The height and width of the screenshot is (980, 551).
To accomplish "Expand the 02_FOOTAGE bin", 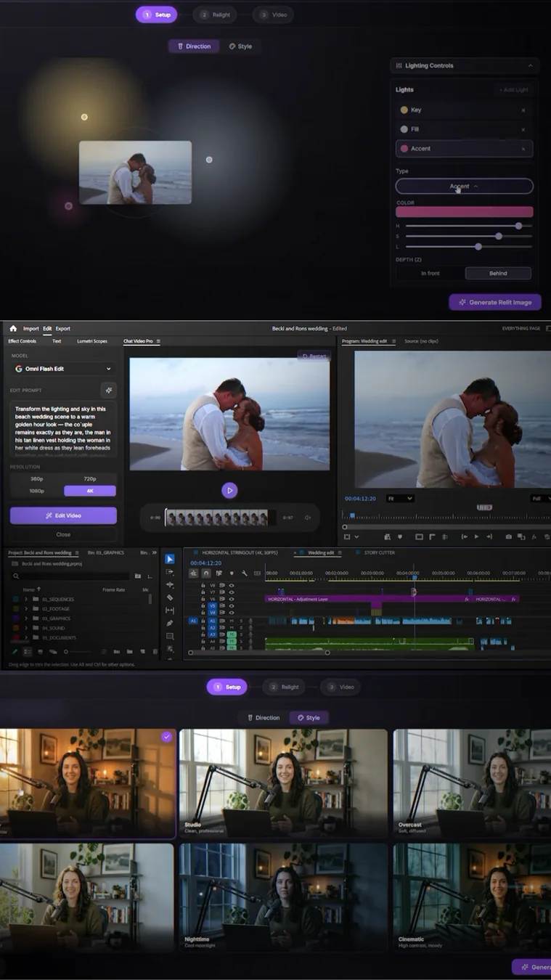I will click(x=26, y=609).
